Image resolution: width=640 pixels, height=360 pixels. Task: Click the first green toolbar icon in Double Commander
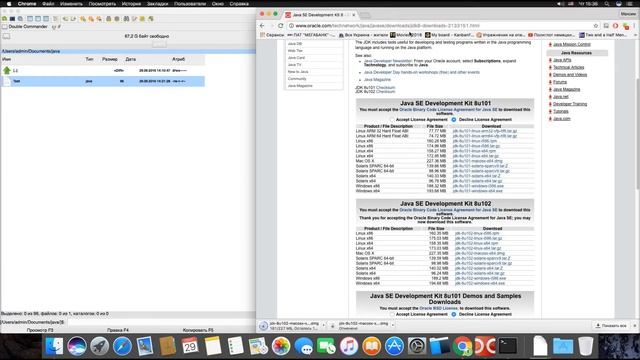point(4,19)
